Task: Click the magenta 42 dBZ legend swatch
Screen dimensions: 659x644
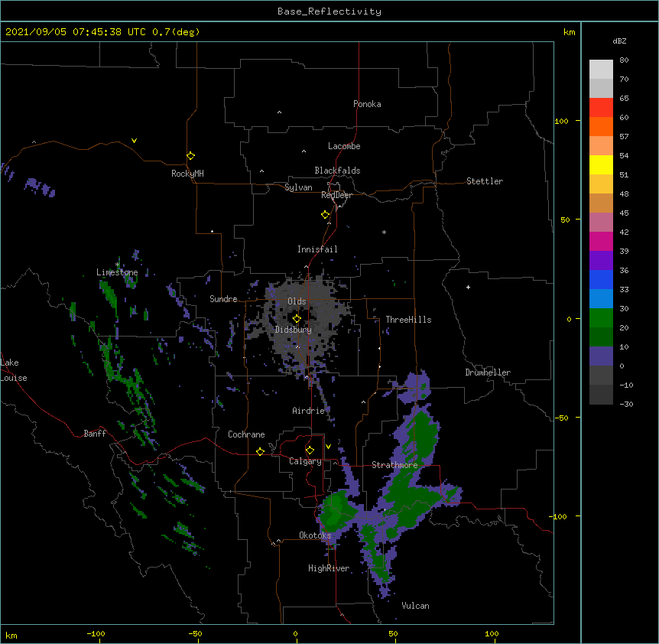Action: point(601,241)
